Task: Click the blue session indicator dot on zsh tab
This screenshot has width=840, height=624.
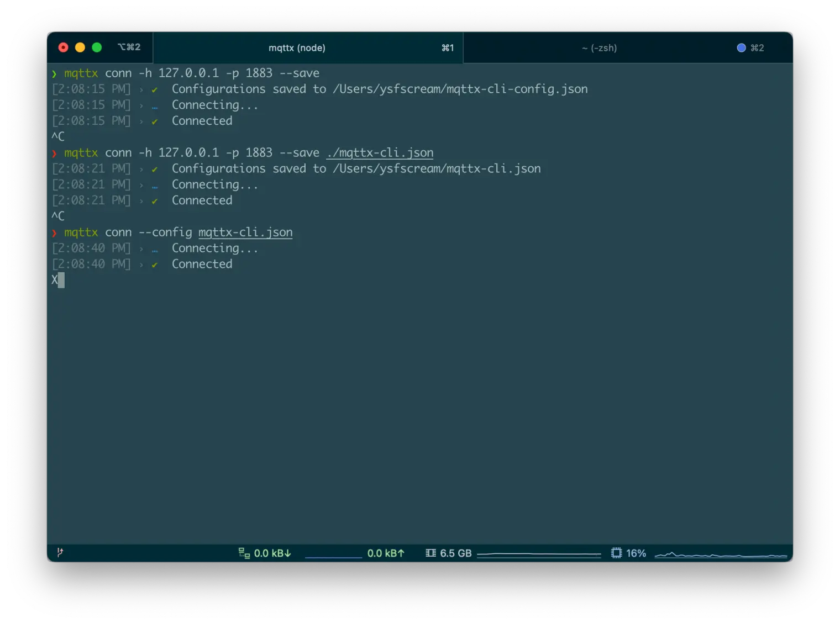Action: click(741, 47)
